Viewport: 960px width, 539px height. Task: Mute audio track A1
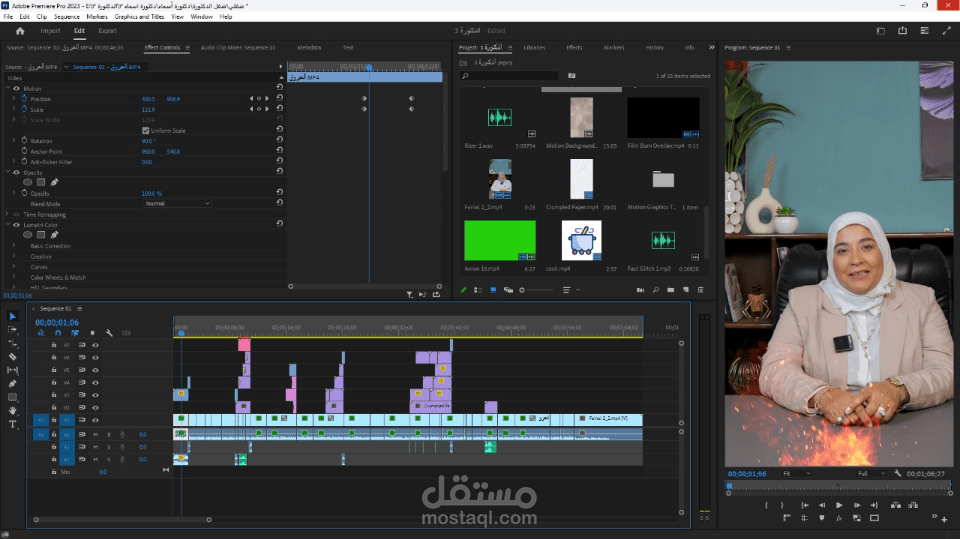tap(96, 434)
